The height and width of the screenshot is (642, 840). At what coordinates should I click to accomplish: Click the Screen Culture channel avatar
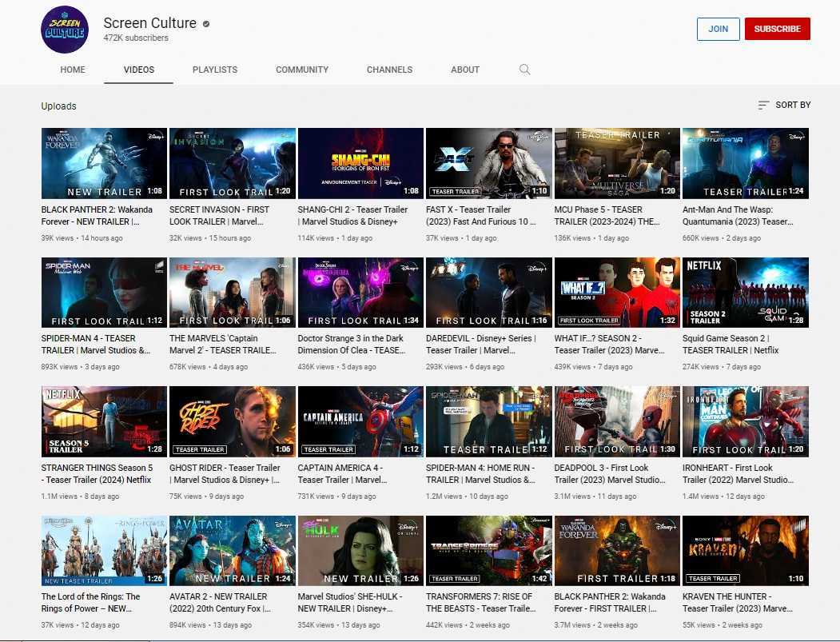[64, 29]
